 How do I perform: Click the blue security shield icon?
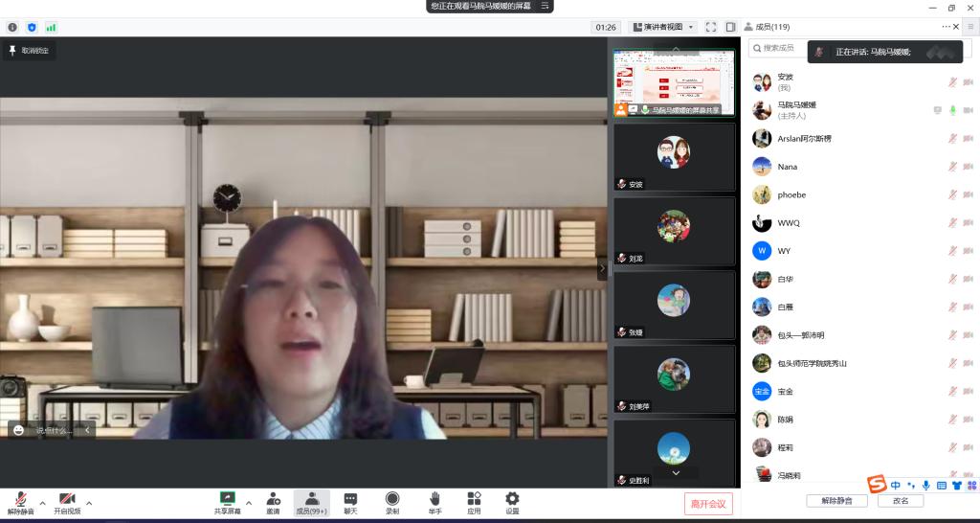point(32,28)
